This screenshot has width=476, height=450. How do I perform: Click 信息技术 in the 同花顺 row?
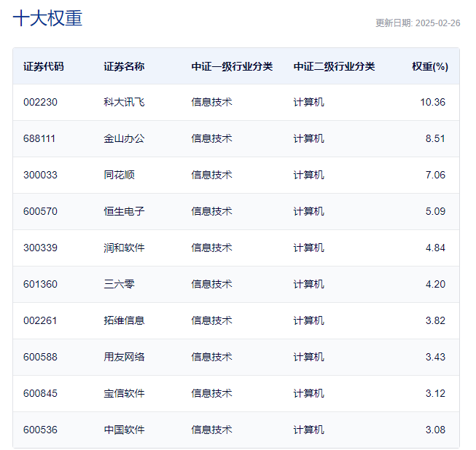pos(211,175)
